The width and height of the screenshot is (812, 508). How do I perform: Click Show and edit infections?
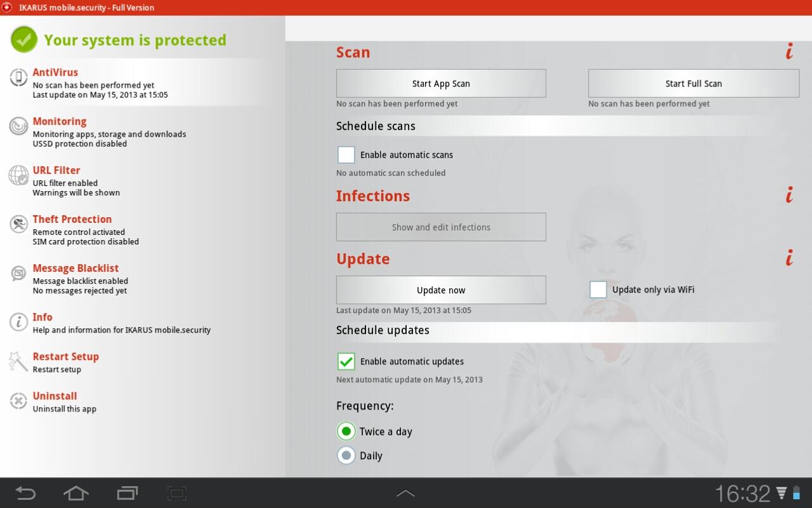coord(441,227)
